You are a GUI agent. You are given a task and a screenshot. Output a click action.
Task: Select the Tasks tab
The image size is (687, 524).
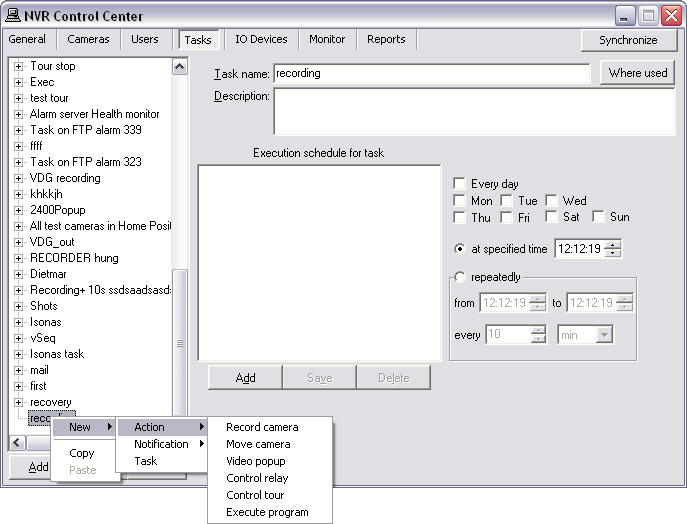tap(198, 40)
